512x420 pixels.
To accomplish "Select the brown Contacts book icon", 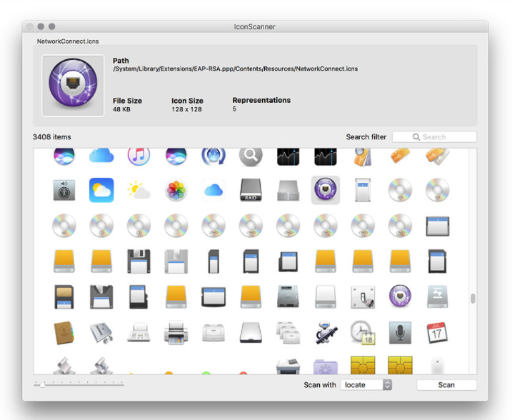I will click(64, 333).
